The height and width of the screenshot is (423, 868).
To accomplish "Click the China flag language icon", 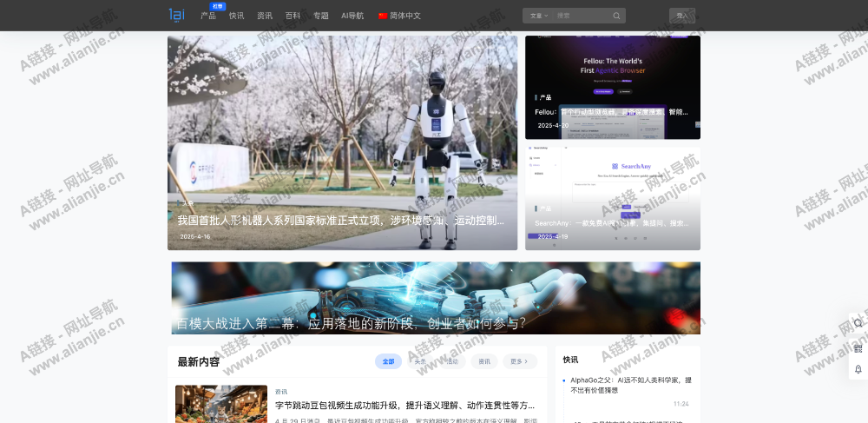I will pos(383,16).
